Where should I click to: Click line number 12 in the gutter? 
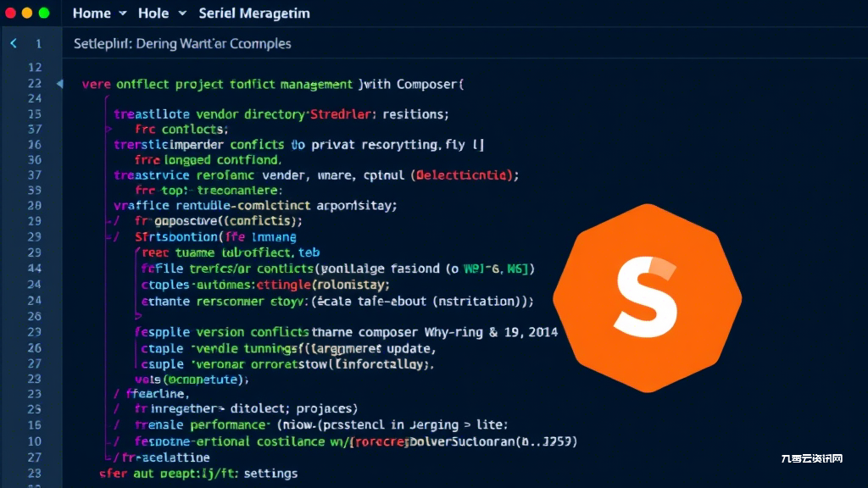(x=35, y=68)
